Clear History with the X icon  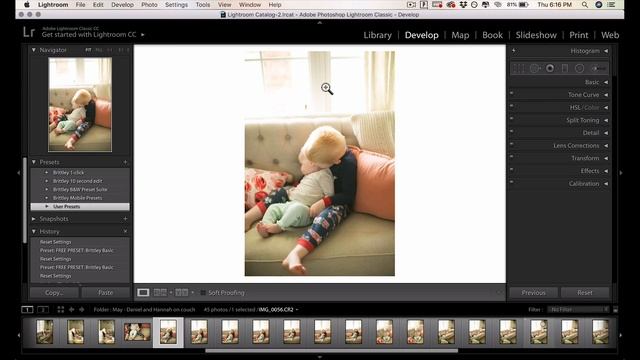click(125, 231)
